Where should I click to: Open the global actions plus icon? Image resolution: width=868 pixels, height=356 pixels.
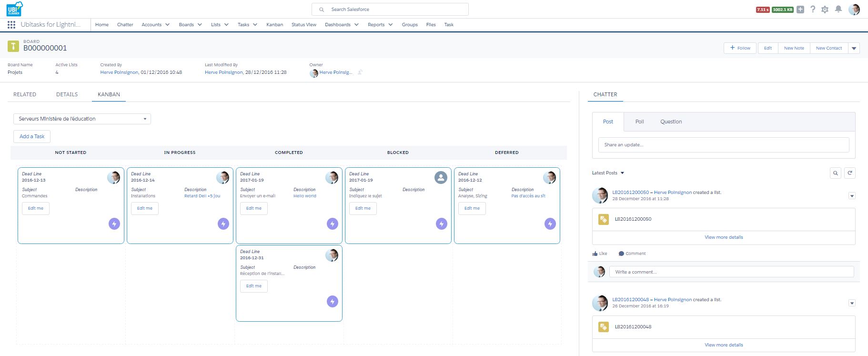click(800, 10)
